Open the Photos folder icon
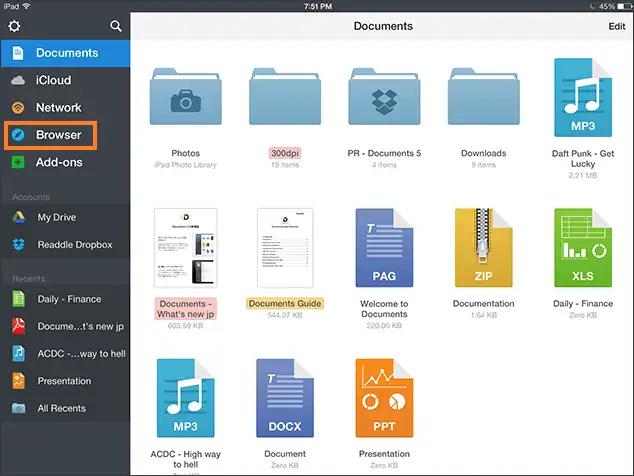Image resolution: width=634 pixels, height=476 pixels. tap(186, 96)
